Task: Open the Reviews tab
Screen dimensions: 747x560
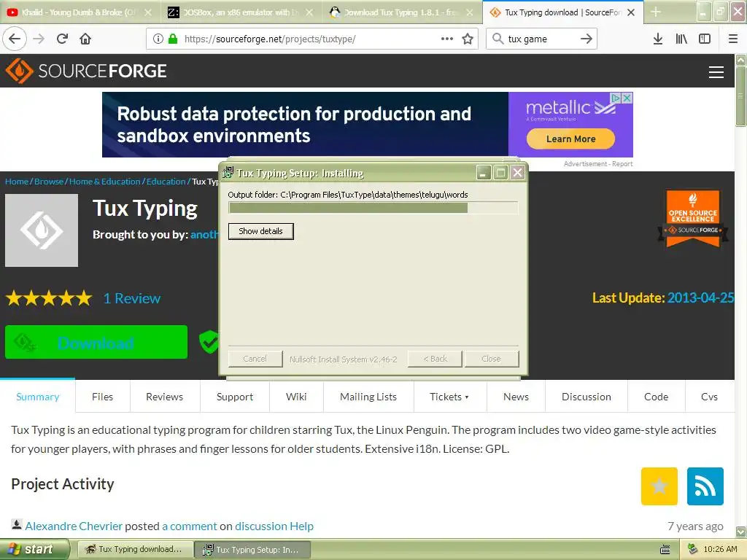Action: (x=164, y=397)
